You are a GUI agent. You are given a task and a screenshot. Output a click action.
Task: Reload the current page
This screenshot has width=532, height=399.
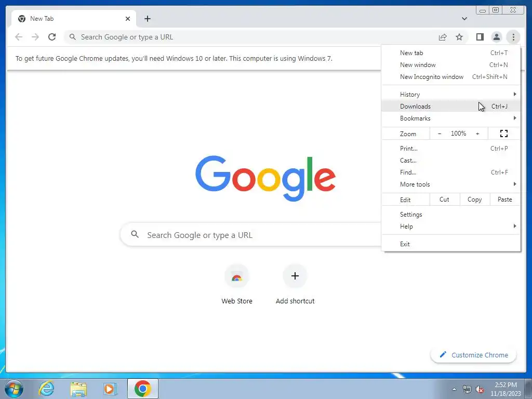(52, 37)
